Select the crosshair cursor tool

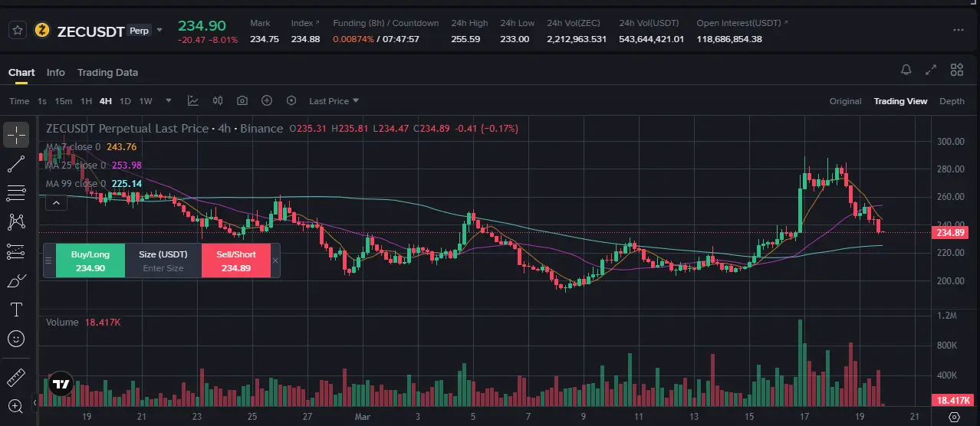[x=16, y=134]
